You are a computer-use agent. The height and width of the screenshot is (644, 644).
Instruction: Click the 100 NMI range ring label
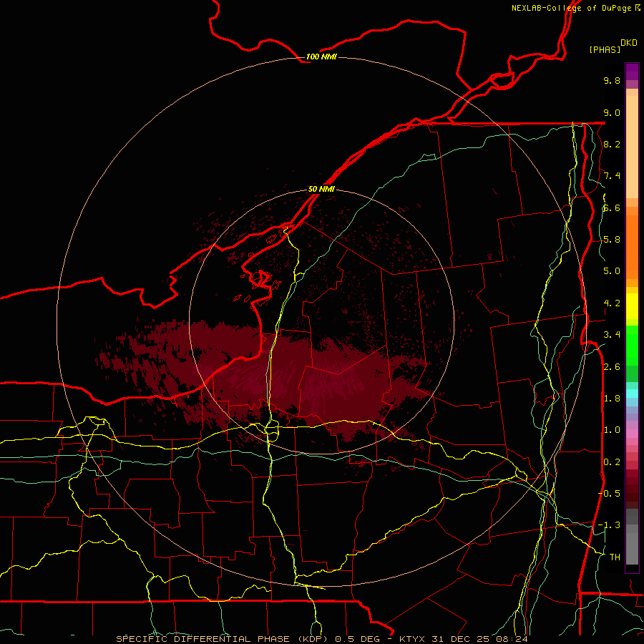pos(321,57)
